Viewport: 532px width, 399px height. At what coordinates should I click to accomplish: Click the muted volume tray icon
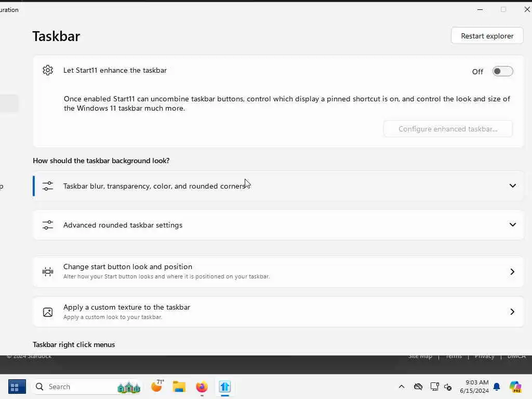(x=448, y=387)
